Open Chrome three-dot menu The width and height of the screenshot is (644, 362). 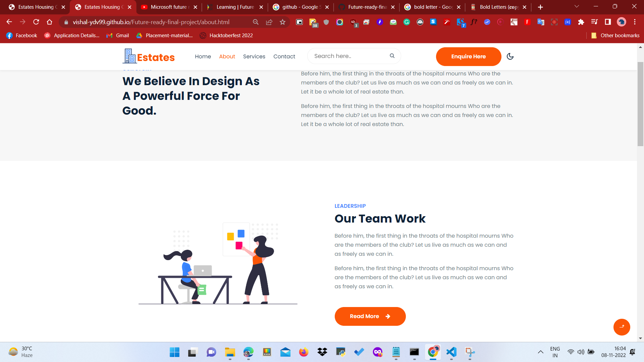[635, 22]
